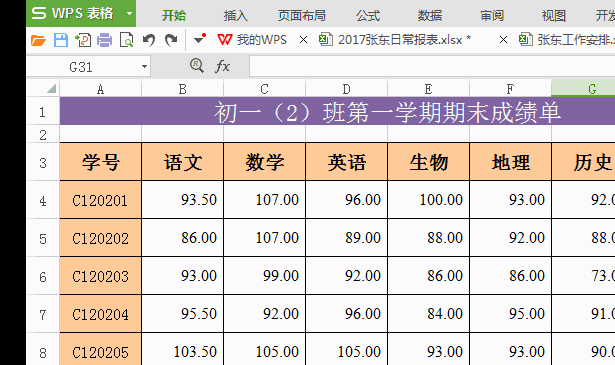Select column A header
Viewport: 615px width, 365px height.
click(100, 89)
